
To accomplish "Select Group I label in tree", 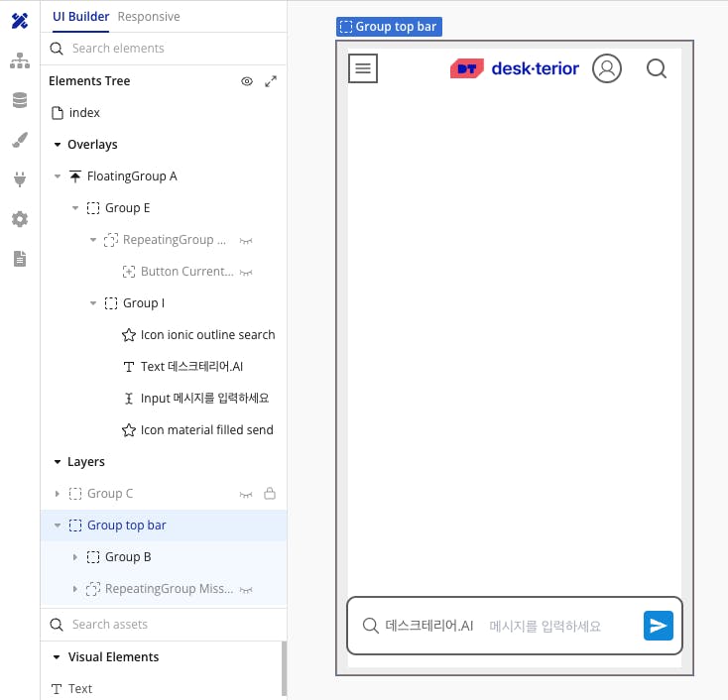I will pyautogui.click(x=144, y=303).
